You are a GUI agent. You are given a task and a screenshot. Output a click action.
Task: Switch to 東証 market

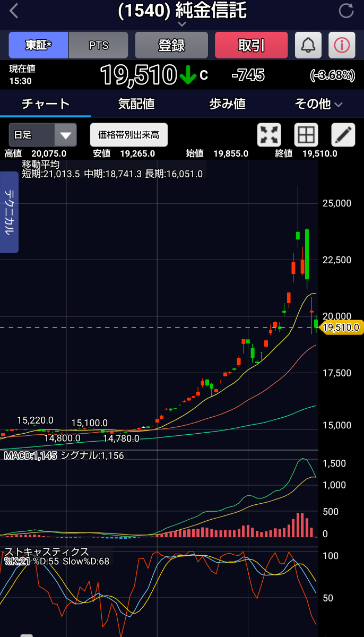pyautogui.click(x=38, y=45)
